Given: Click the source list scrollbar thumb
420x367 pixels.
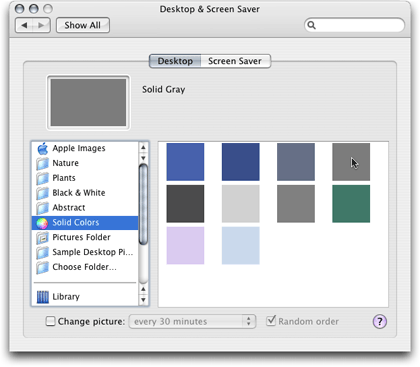Looking at the screenshot, I should [x=143, y=205].
